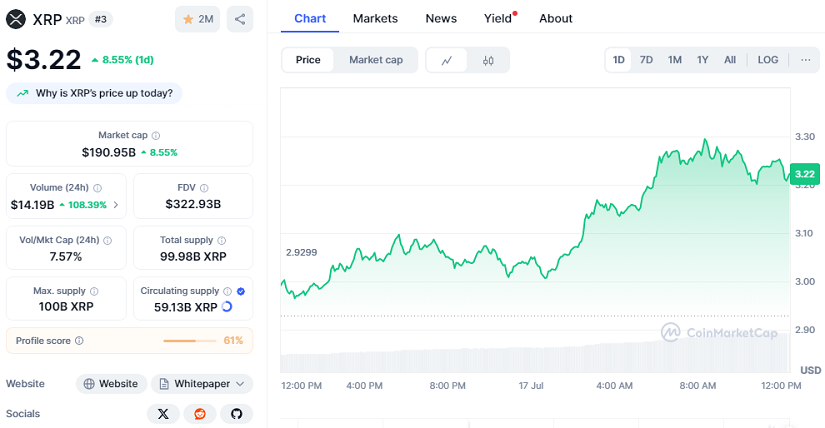Set chart range to All
The height and width of the screenshot is (428, 825).
click(x=730, y=60)
